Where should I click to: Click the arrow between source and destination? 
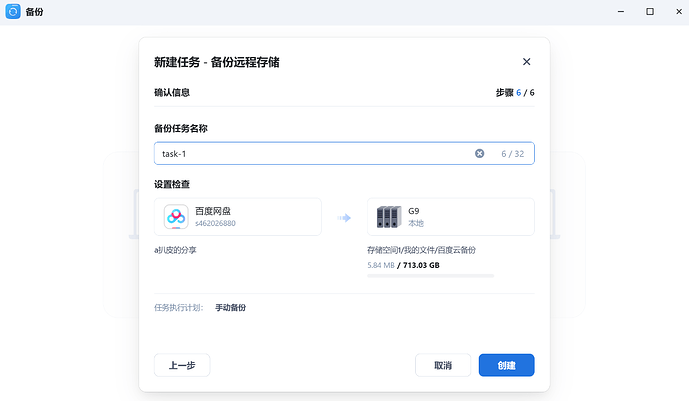(344, 217)
